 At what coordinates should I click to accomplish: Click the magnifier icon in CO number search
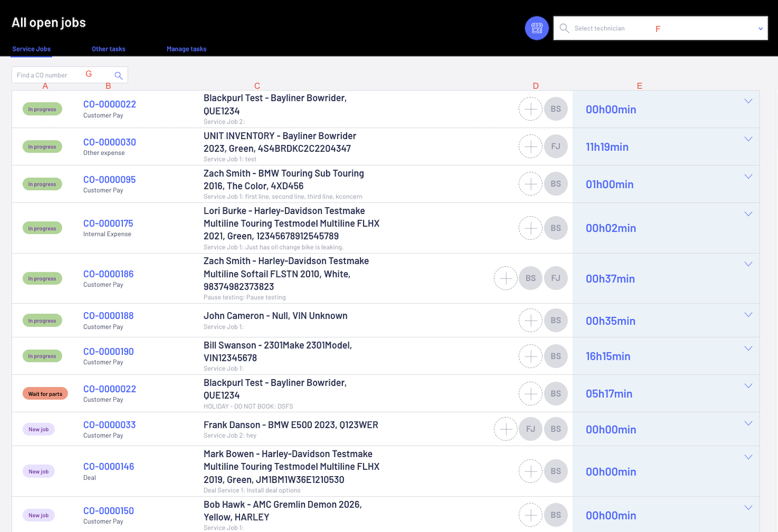tap(119, 76)
